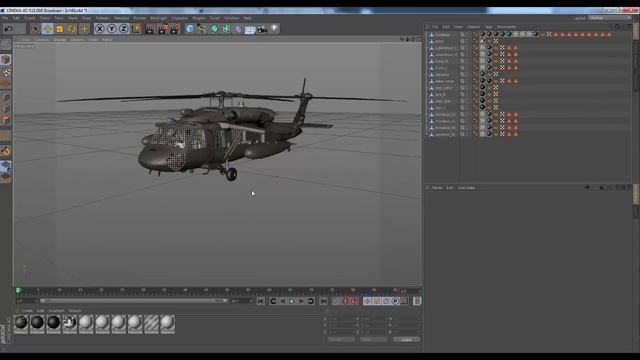Toggle the X axis lock
The width and height of the screenshot is (640, 360).
(100, 29)
